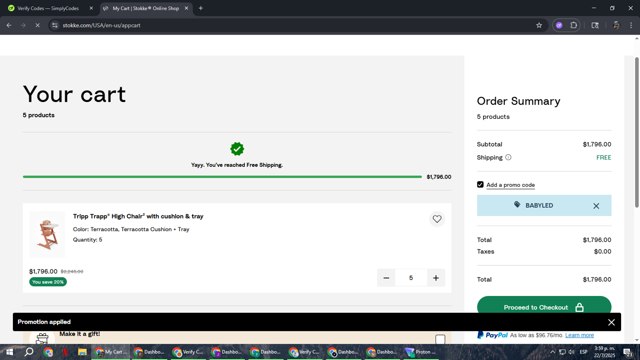Open the Chrome three-dot menu

[631, 25]
